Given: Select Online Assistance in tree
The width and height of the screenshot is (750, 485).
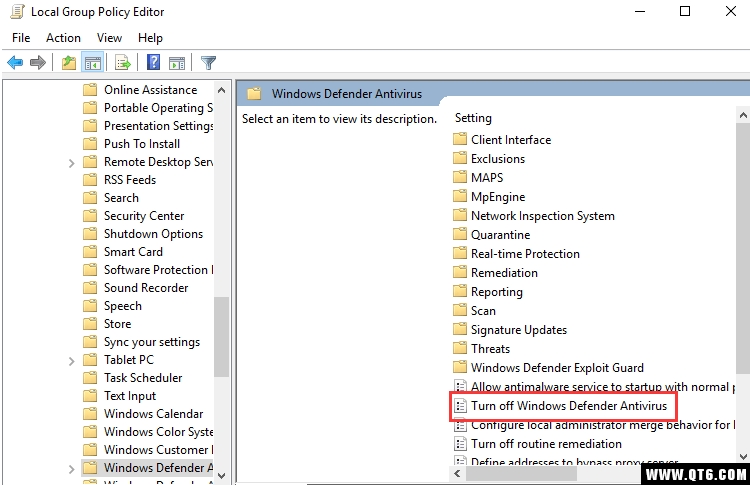Looking at the screenshot, I should tap(140, 90).
